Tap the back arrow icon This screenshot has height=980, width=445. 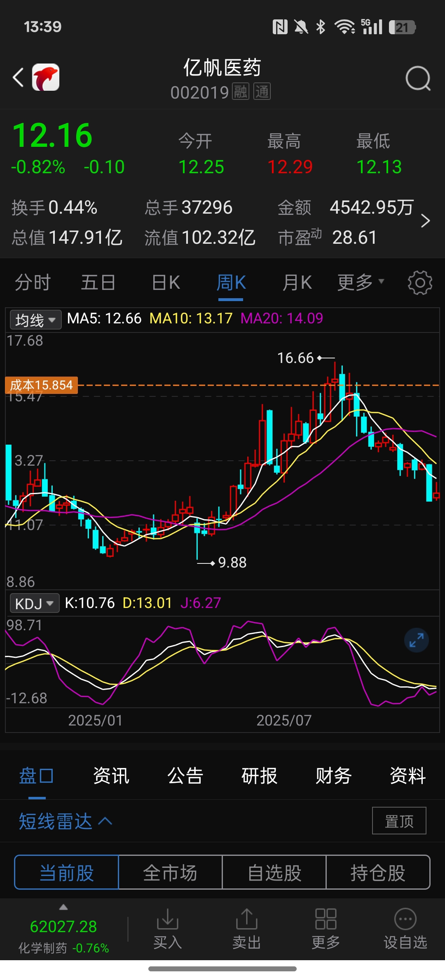coord(18,77)
